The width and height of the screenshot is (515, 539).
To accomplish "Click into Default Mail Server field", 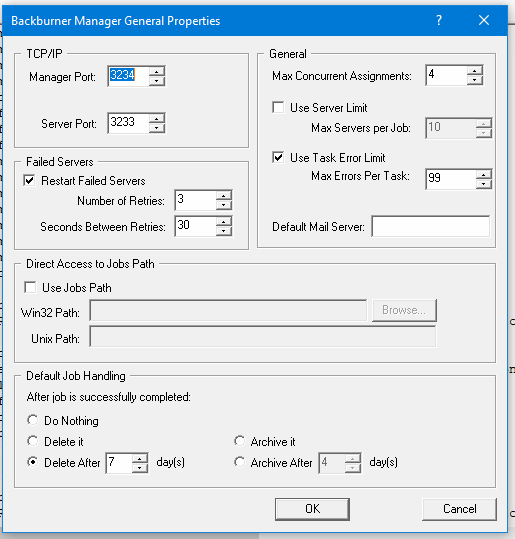I will click(430, 227).
